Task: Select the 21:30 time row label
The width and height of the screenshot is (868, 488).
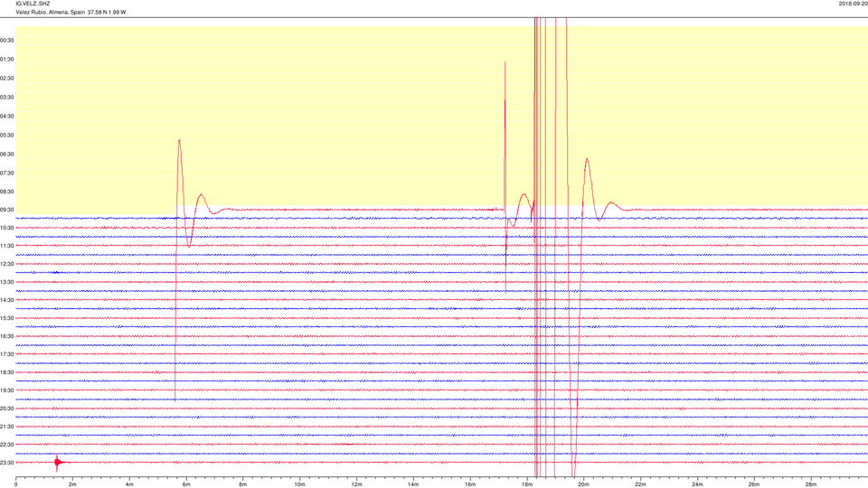Action: (6, 427)
